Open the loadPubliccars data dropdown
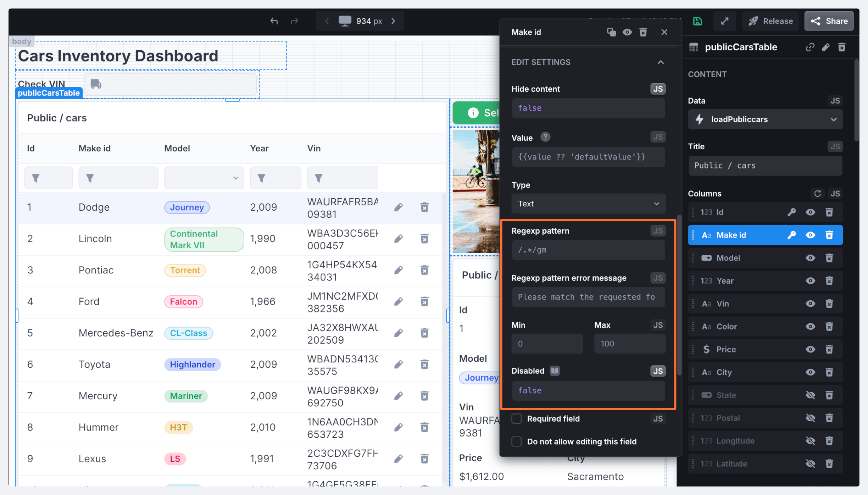This screenshot has width=868, height=495. click(765, 119)
